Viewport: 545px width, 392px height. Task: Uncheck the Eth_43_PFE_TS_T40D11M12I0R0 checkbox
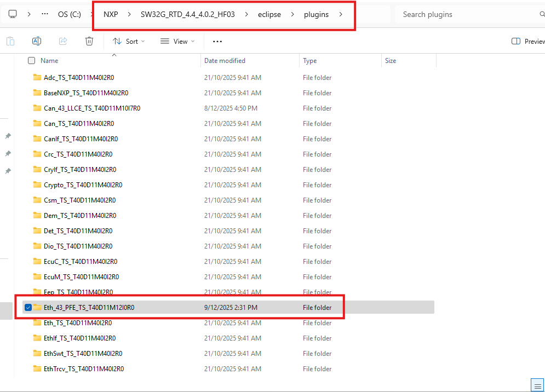click(28, 307)
